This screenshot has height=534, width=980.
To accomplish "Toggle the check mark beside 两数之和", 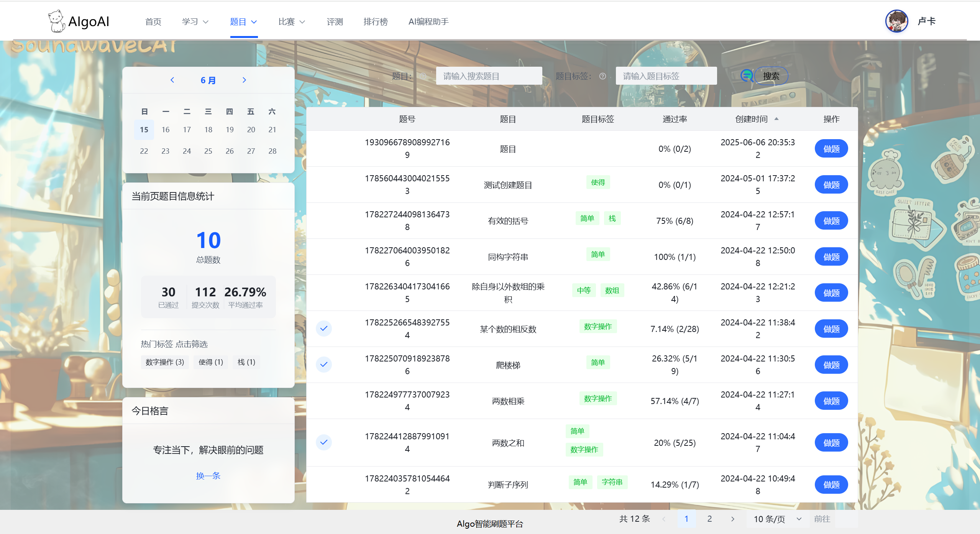I will coord(324,442).
